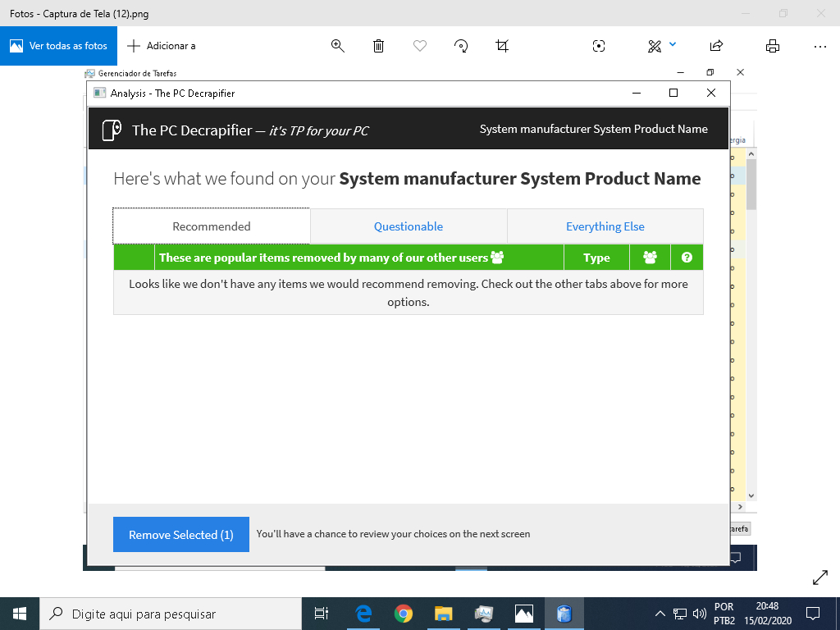
Task: Click the Photos app taskbar icon
Action: tap(524, 614)
